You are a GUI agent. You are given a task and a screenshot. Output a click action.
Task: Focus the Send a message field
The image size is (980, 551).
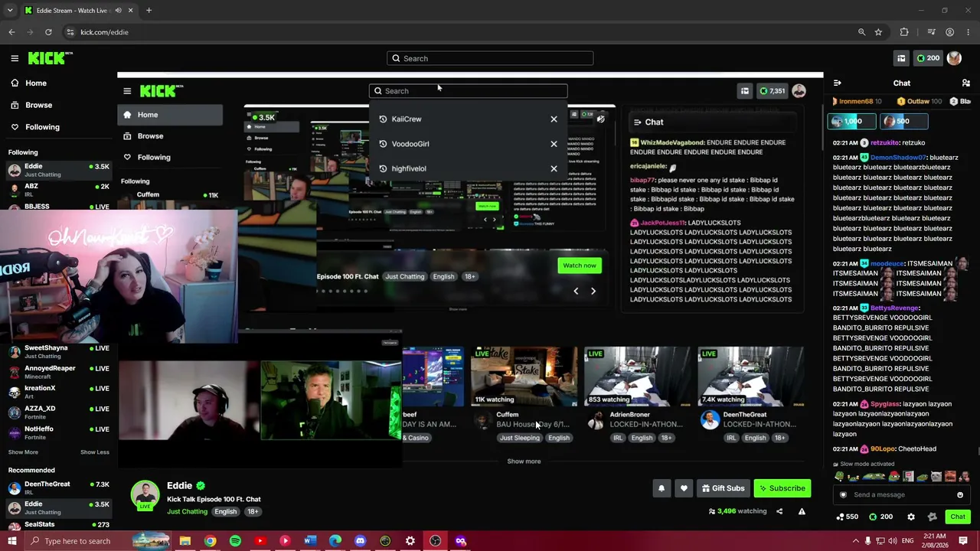point(902,494)
